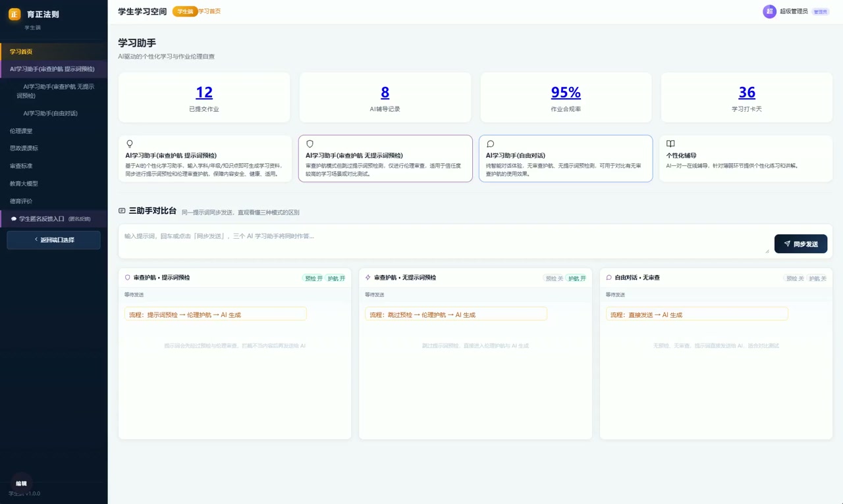Open the 95% 作业合规率 link
The height and width of the screenshot is (504, 843).
click(x=566, y=92)
